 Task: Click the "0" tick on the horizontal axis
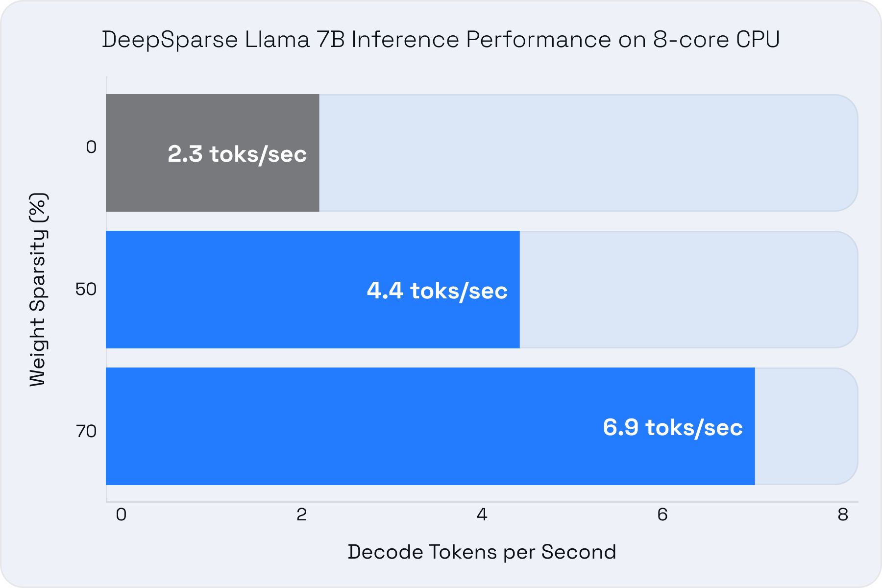coord(121,514)
